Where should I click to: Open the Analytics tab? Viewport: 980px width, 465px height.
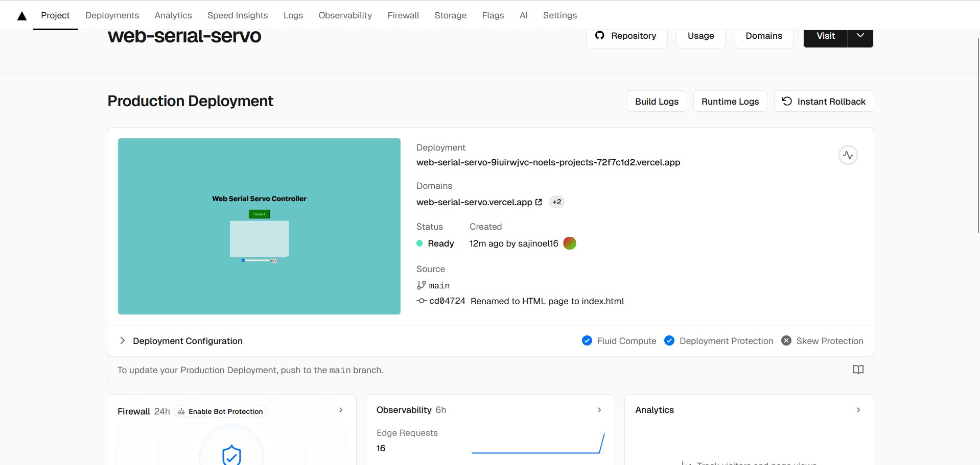(173, 15)
